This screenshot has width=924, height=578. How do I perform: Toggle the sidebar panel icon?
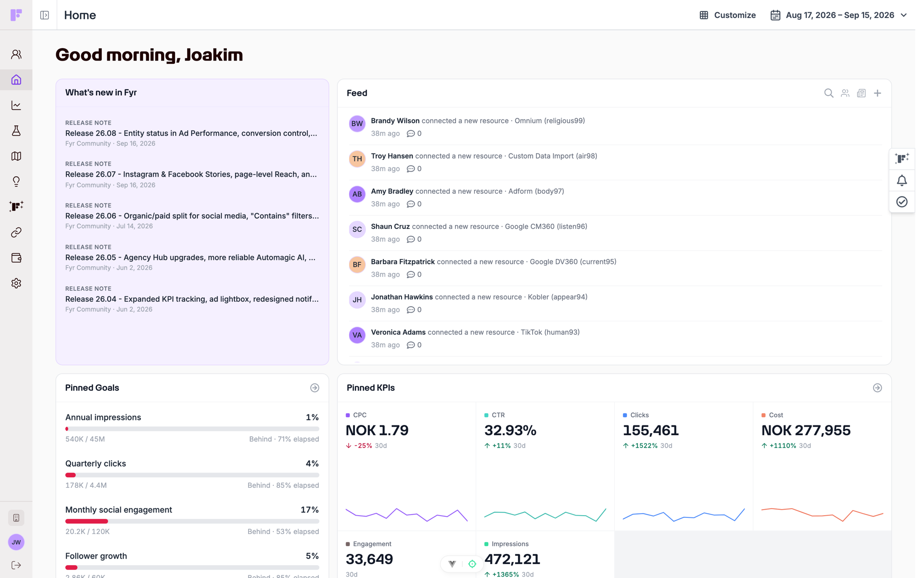[x=45, y=15]
